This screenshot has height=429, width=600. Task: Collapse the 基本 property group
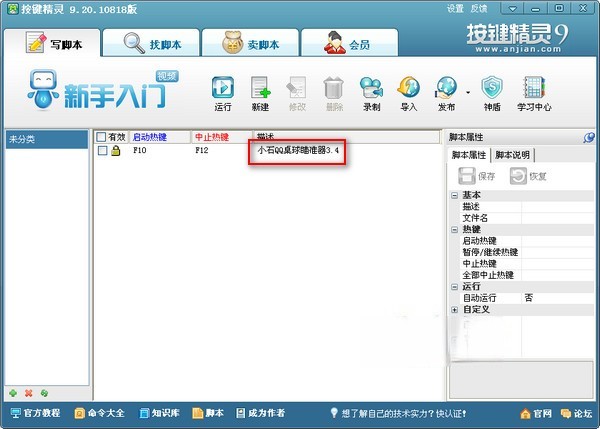tap(455, 196)
